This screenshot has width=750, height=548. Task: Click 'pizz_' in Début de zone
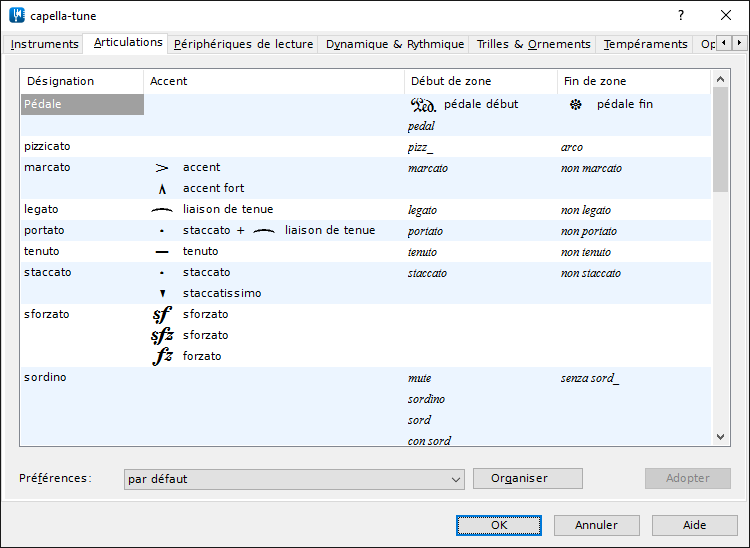click(420, 147)
